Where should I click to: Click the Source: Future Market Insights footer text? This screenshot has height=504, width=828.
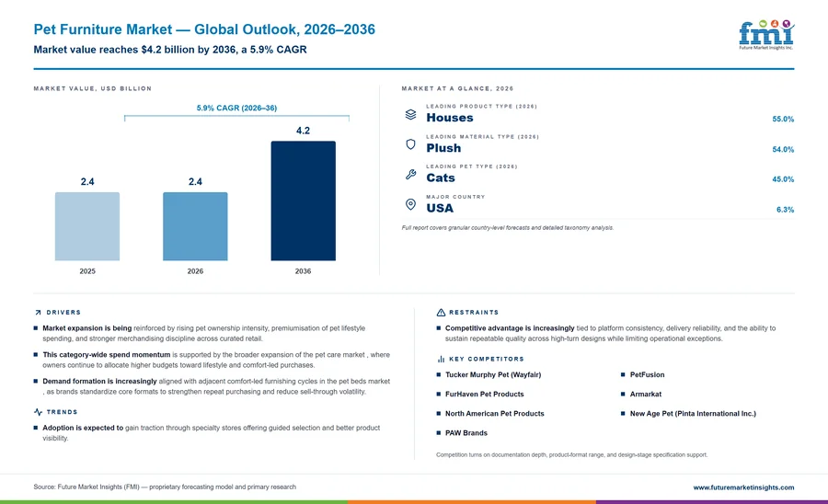pyautogui.click(x=165, y=487)
